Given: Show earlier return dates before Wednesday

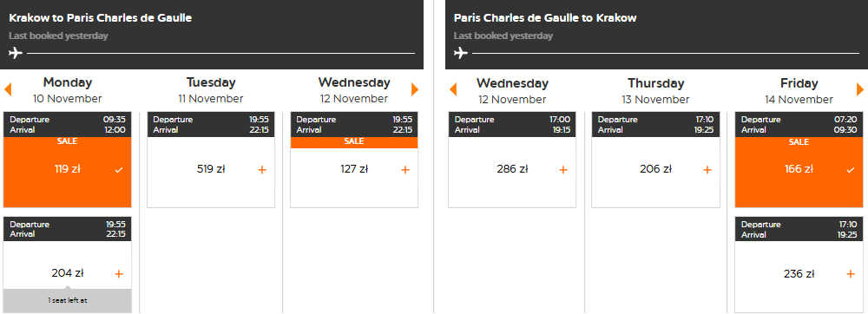Looking at the screenshot, I should 453,89.
